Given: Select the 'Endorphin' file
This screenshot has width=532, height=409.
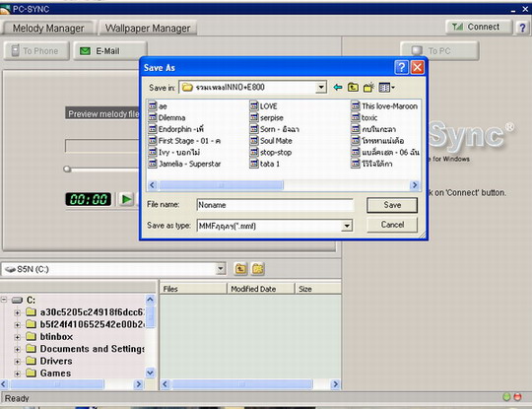Looking at the screenshot, I should tap(176, 129).
